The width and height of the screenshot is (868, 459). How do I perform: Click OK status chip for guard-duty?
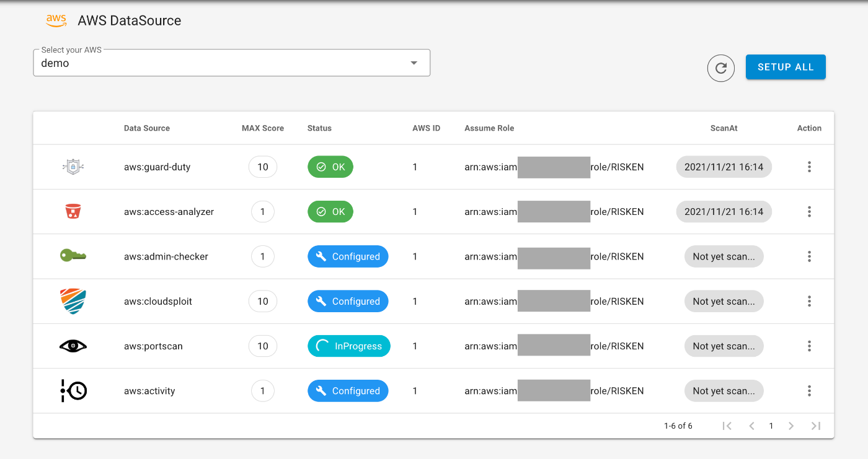tap(330, 167)
